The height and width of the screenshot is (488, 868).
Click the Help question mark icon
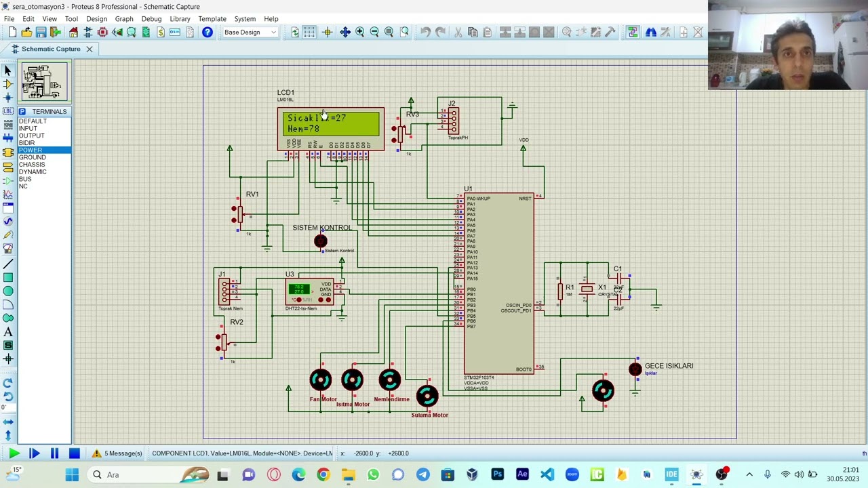point(208,33)
